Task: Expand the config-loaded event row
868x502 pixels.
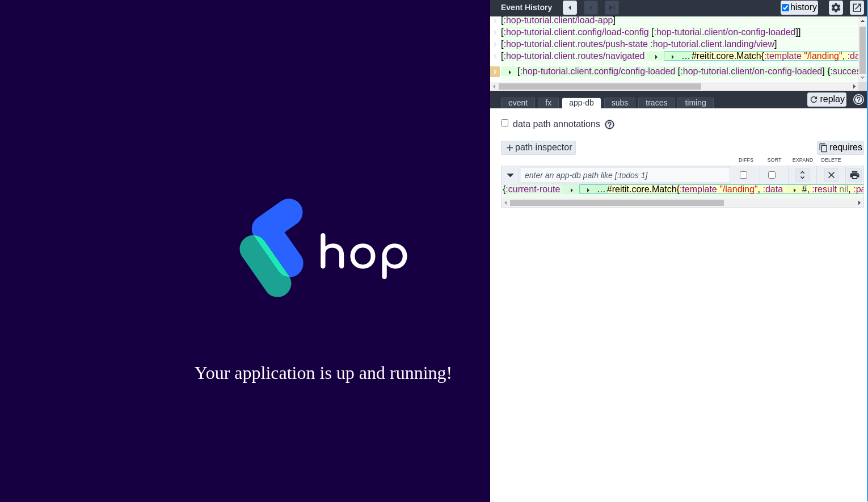Action: [x=510, y=71]
